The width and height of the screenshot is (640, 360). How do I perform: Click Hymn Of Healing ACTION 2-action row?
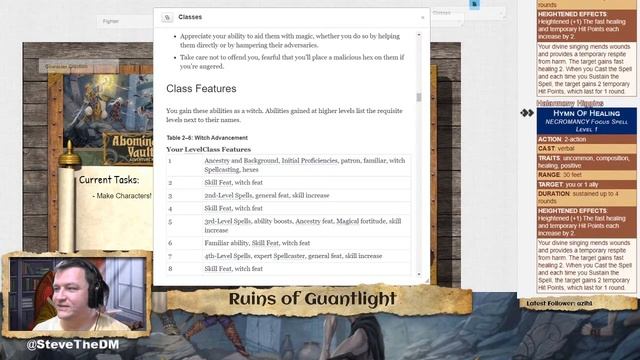pos(587,139)
